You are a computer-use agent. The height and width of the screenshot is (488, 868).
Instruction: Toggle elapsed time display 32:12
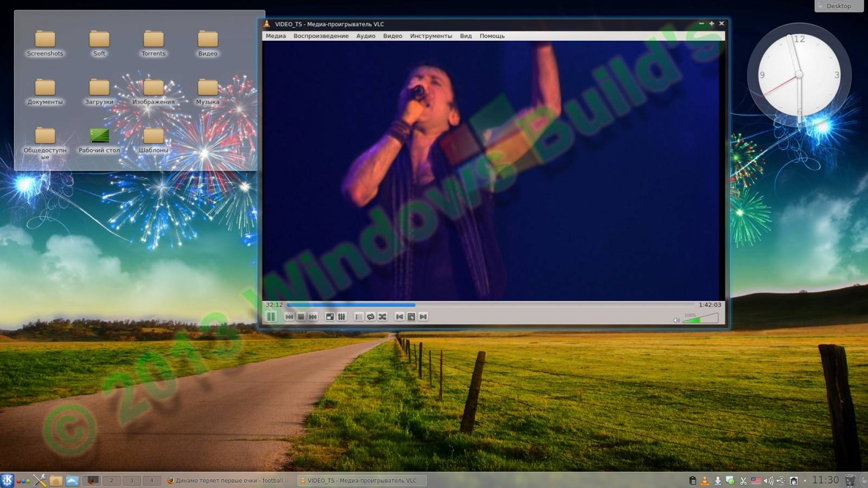tap(274, 305)
